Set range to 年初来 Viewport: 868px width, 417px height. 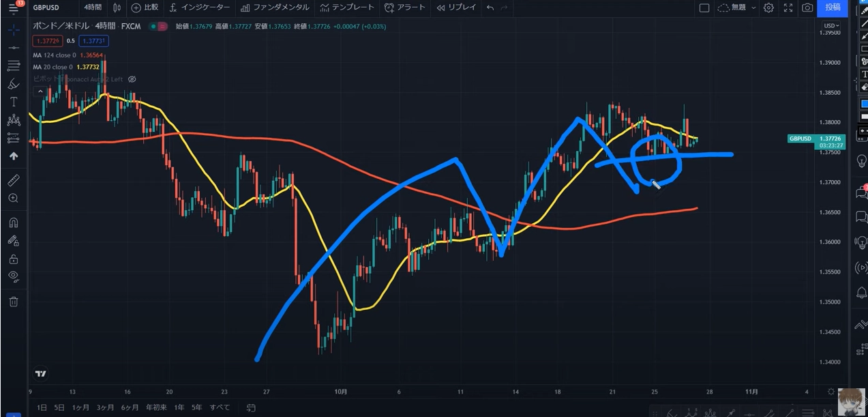157,407
